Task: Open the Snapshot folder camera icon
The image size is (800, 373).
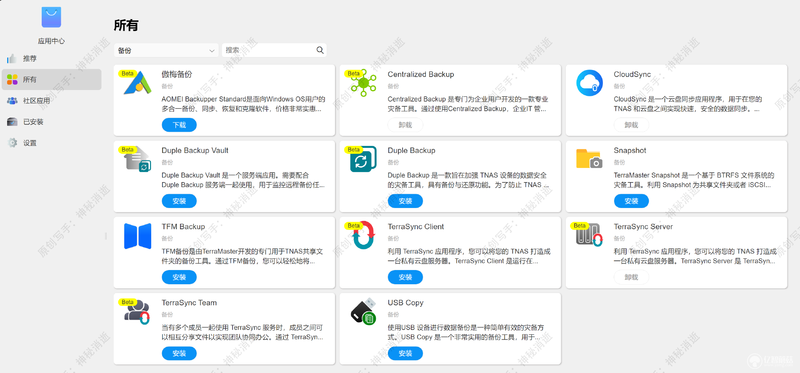Action: click(589, 159)
